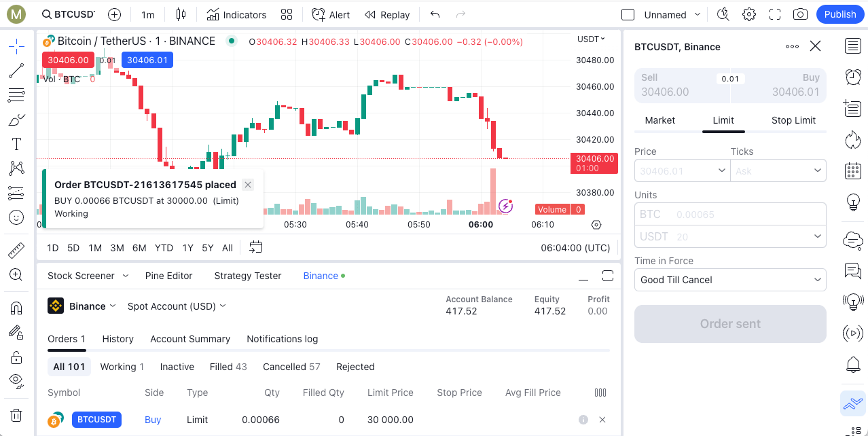Open the order panel more options dots
This screenshot has width=868, height=436.
[792, 46]
